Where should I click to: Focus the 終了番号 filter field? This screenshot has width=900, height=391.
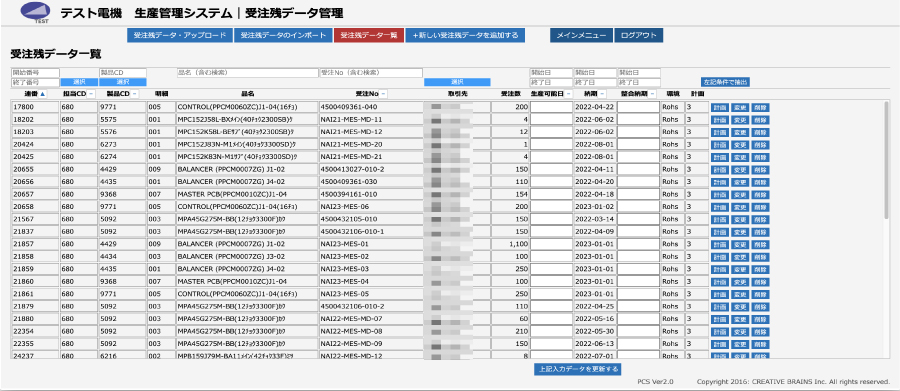pos(35,82)
